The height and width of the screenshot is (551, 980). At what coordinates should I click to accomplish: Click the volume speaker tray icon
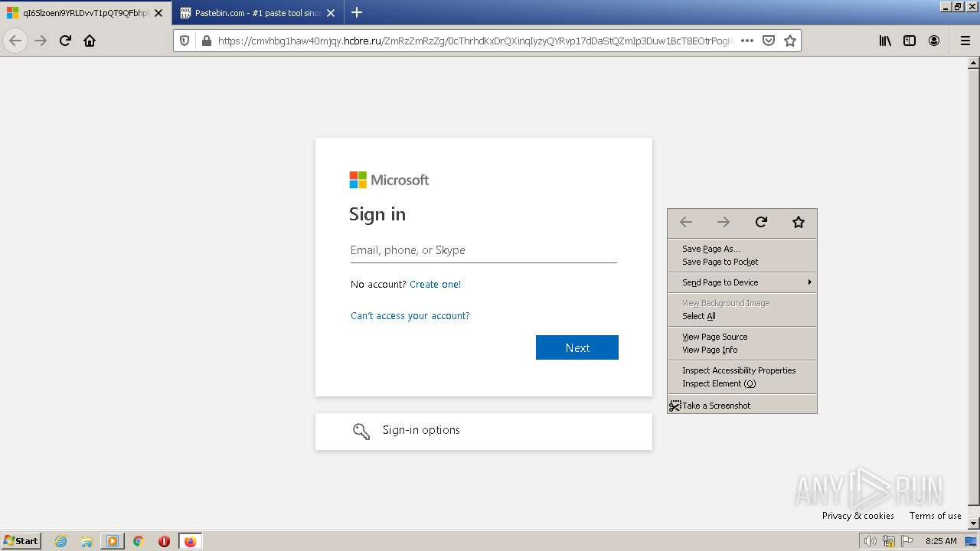point(870,541)
